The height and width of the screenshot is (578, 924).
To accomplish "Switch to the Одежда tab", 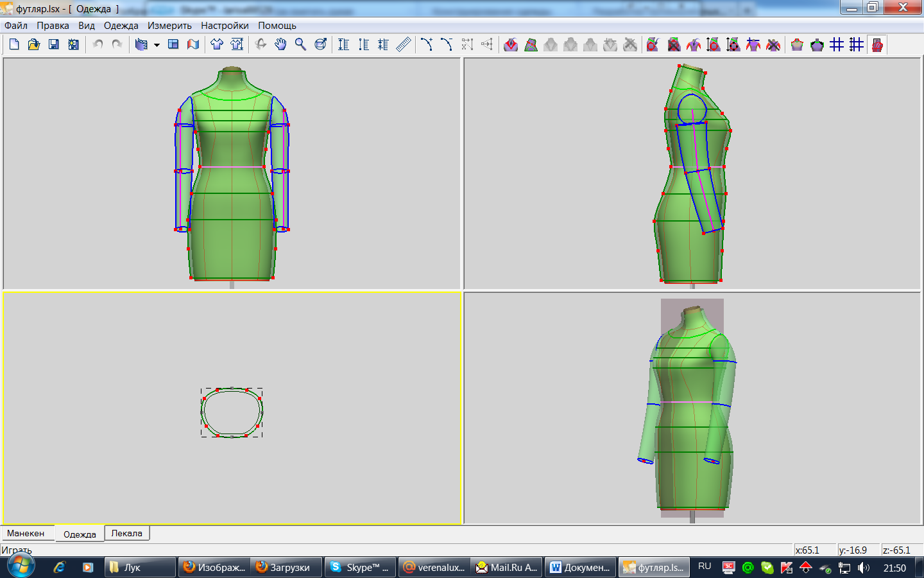I will pyautogui.click(x=80, y=534).
